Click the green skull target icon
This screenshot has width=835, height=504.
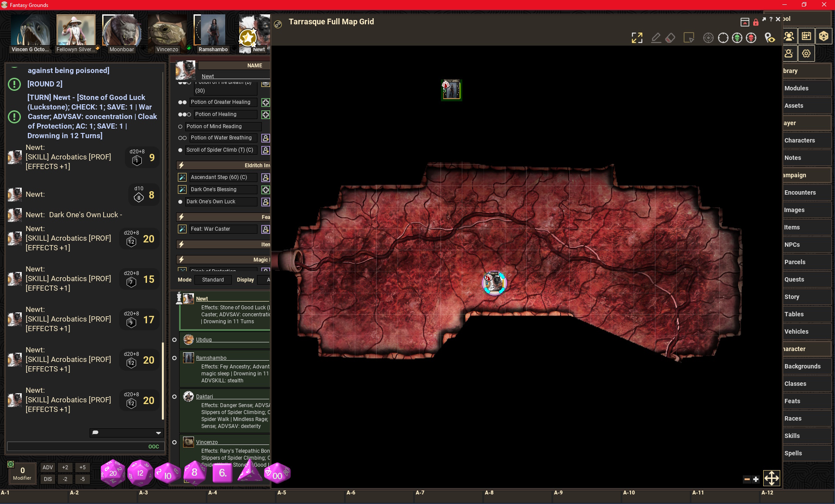pyautogui.click(x=737, y=38)
